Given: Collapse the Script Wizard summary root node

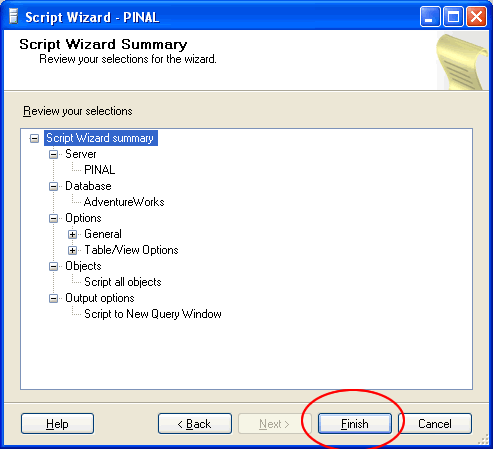Looking at the screenshot, I should click(34, 138).
